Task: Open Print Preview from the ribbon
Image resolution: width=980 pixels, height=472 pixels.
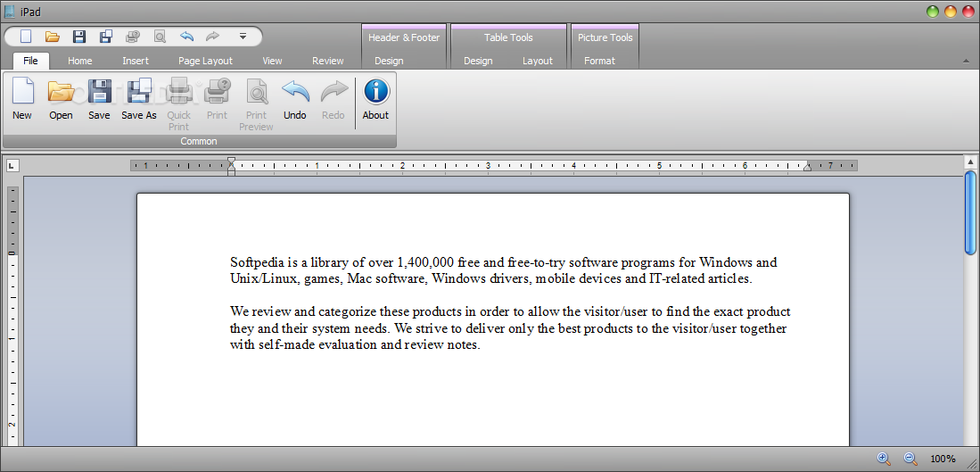Action: (x=256, y=104)
